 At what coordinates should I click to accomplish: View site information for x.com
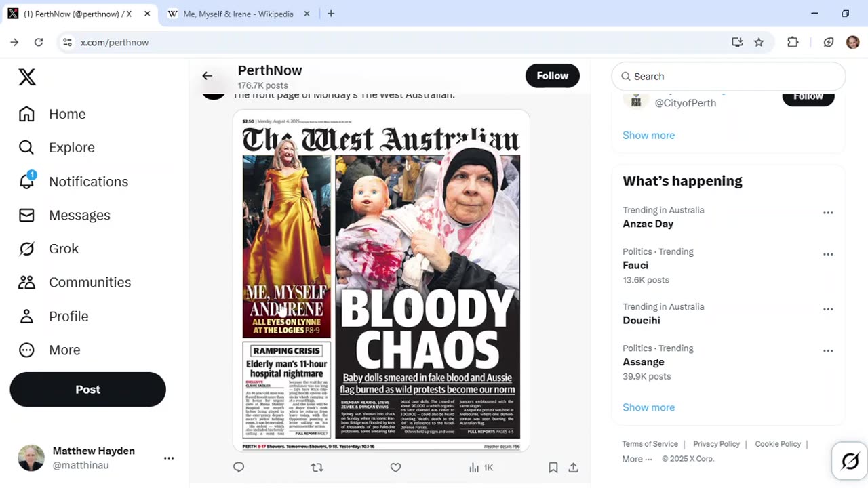tap(67, 42)
